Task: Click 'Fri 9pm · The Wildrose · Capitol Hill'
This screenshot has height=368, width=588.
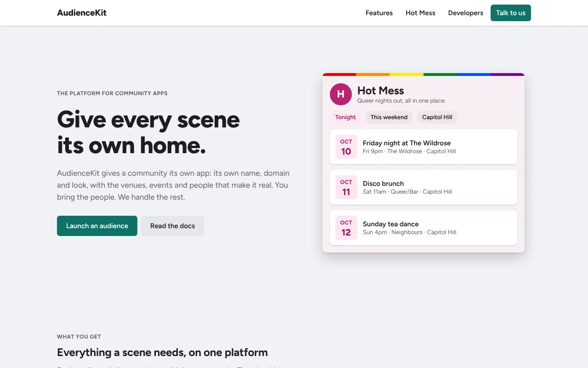Action: click(409, 151)
